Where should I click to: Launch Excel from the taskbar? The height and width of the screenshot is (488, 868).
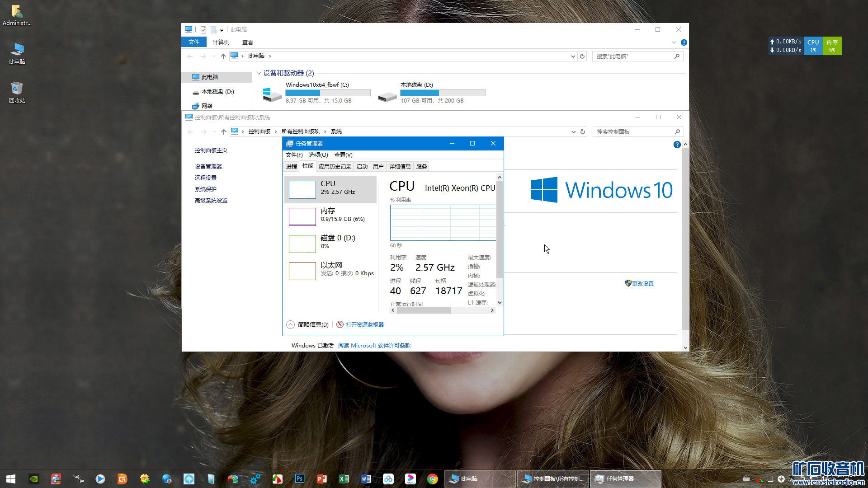coord(344,479)
